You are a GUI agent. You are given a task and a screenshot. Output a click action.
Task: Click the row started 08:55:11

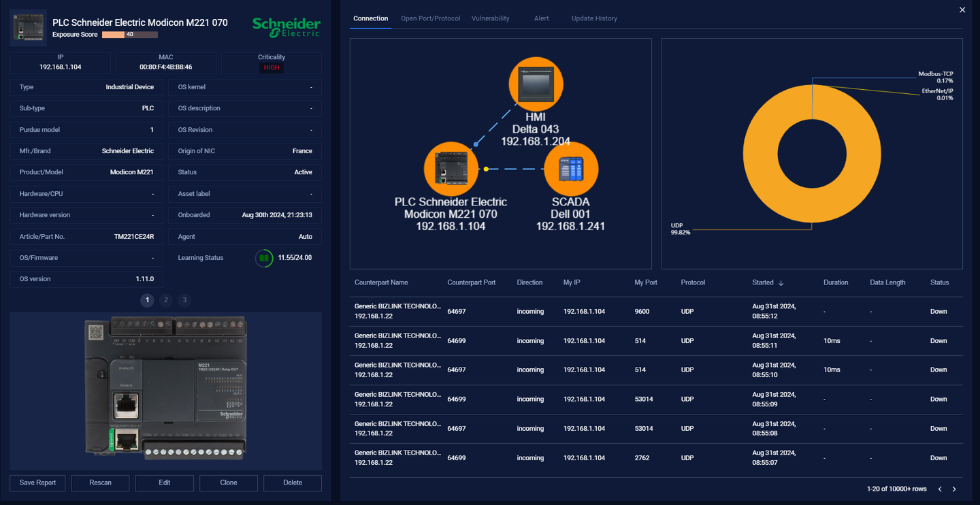tap(656, 341)
